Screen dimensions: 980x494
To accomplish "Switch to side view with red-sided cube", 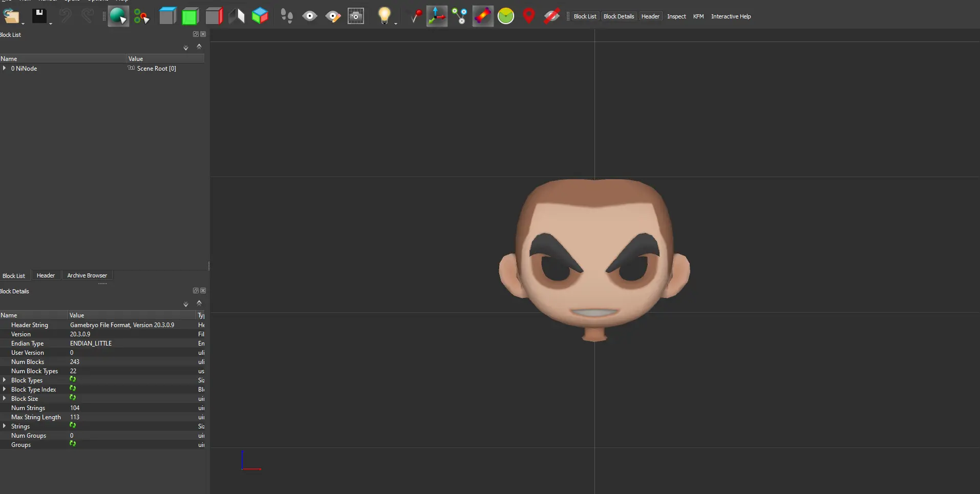I will coord(214,16).
